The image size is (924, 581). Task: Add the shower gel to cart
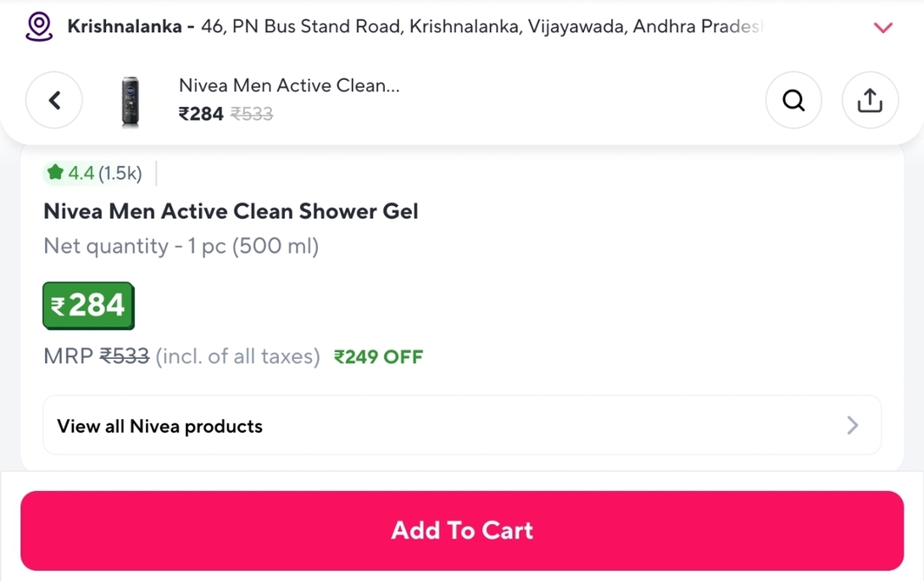(x=462, y=530)
